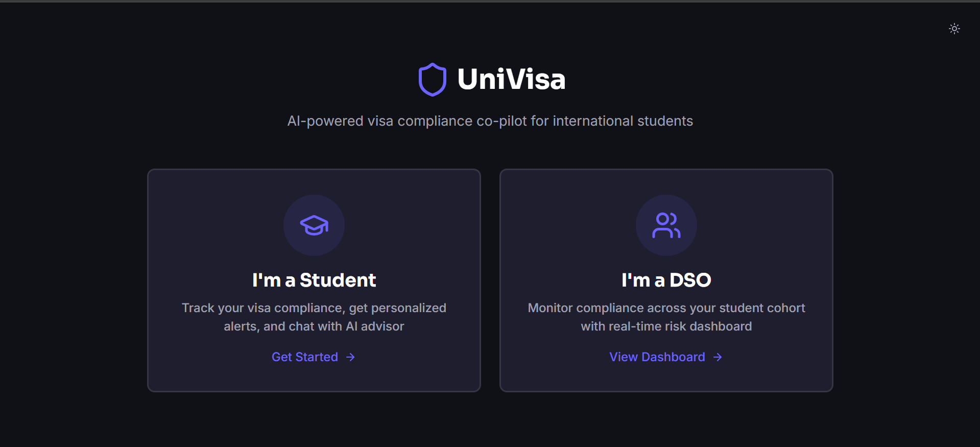Click the circular badge behind the graduation cap
The image size is (980, 447).
click(x=314, y=225)
